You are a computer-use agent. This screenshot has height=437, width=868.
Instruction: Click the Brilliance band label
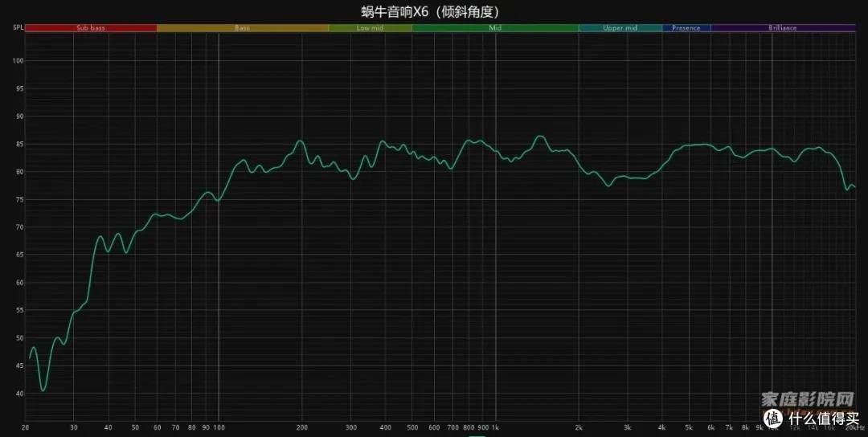tap(783, 27)
